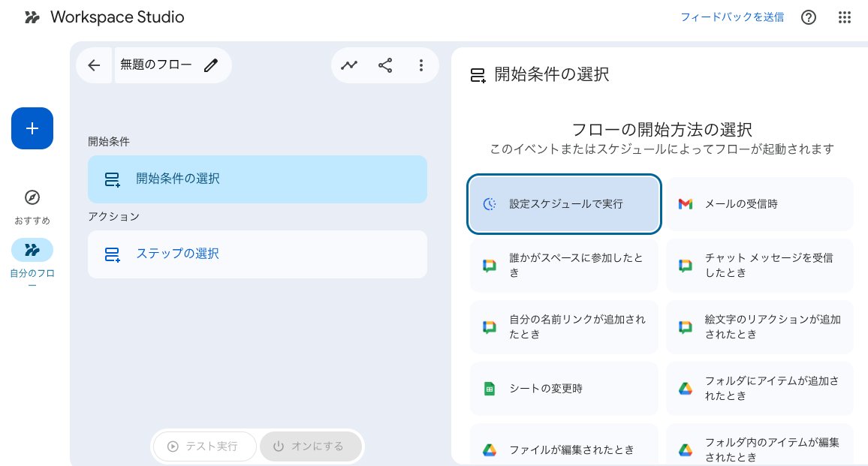The width and height of the screenshot is (868, 466).
Task: Select 開始条件の選択 step card
Action: point(258,179)
